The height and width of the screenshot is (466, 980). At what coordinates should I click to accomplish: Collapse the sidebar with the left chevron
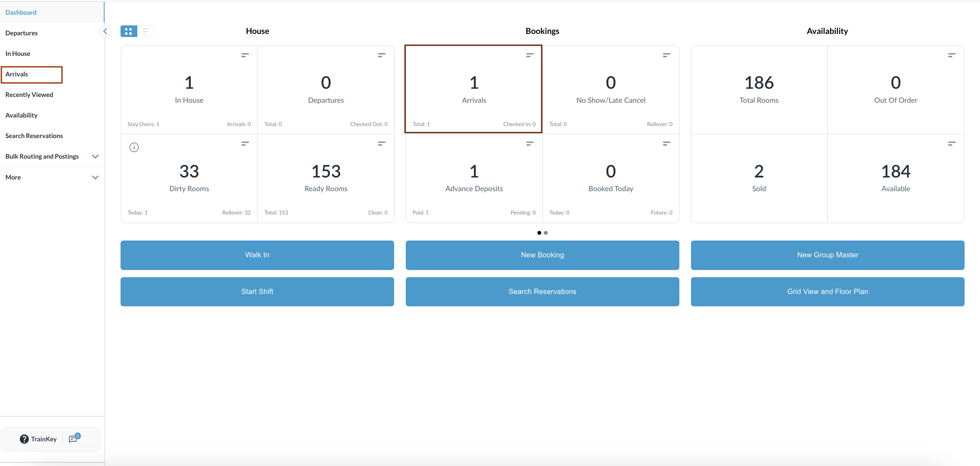105,31
